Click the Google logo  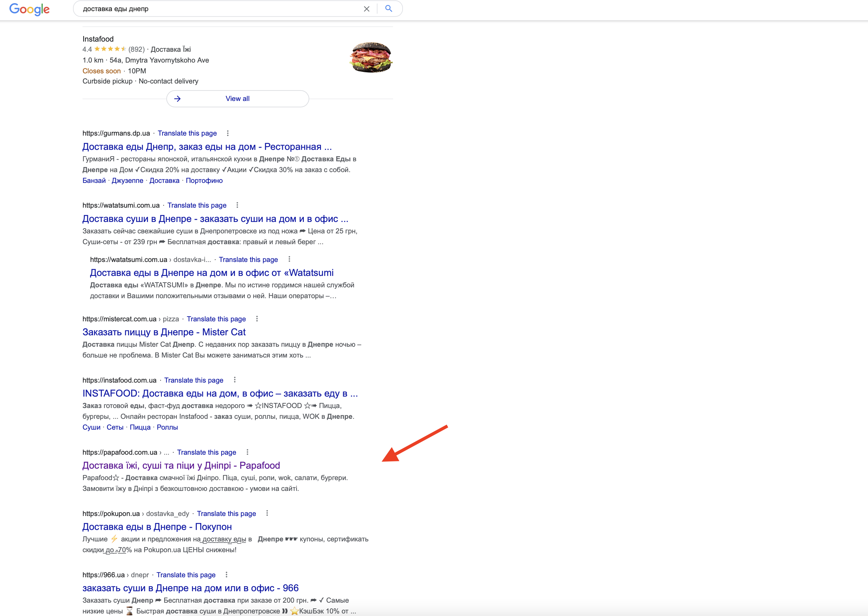pos(29,9)
